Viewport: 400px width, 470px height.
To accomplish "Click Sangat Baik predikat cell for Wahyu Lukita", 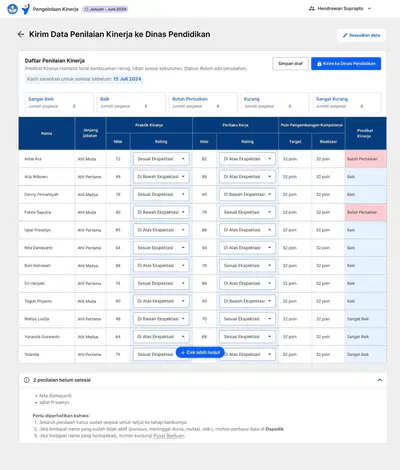I will (366, 319).
